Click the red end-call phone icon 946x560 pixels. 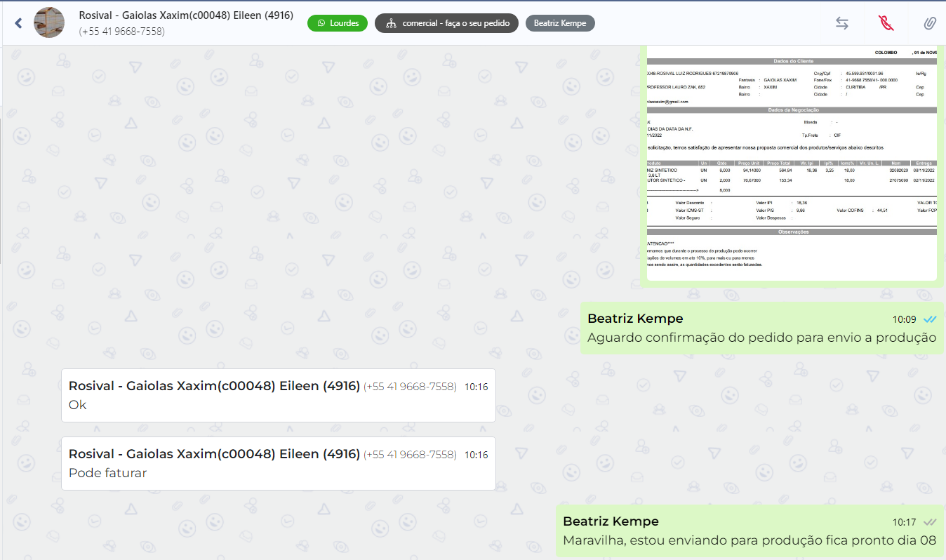point(886,23)
